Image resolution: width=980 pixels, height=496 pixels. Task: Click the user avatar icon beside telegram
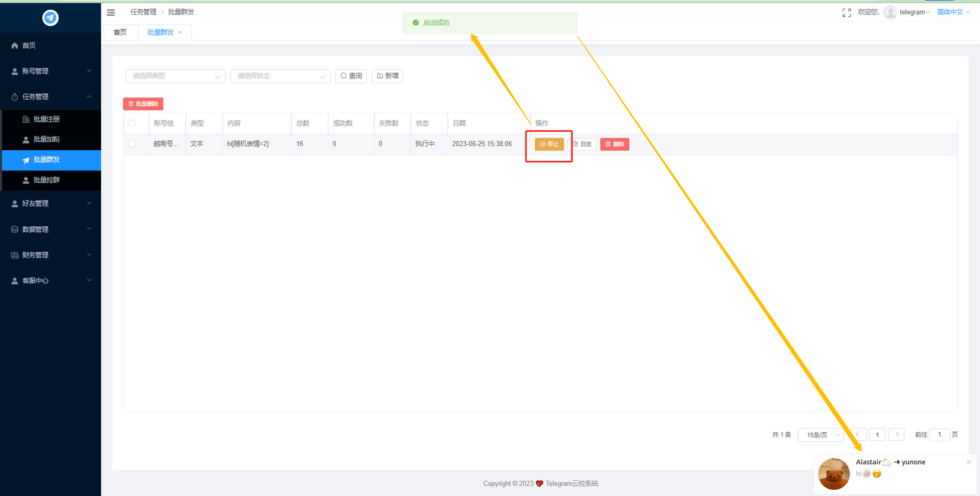tap(890, 12)
